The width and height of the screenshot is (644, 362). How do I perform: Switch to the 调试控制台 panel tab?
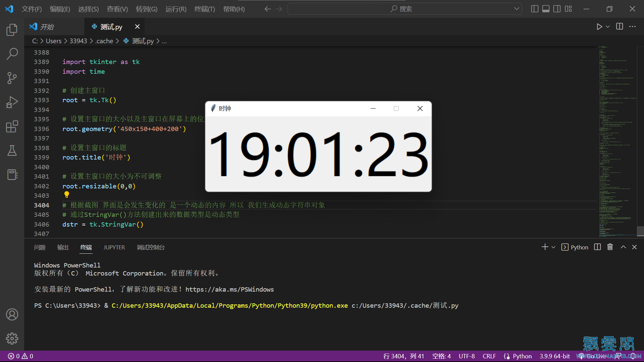(151, 247)
